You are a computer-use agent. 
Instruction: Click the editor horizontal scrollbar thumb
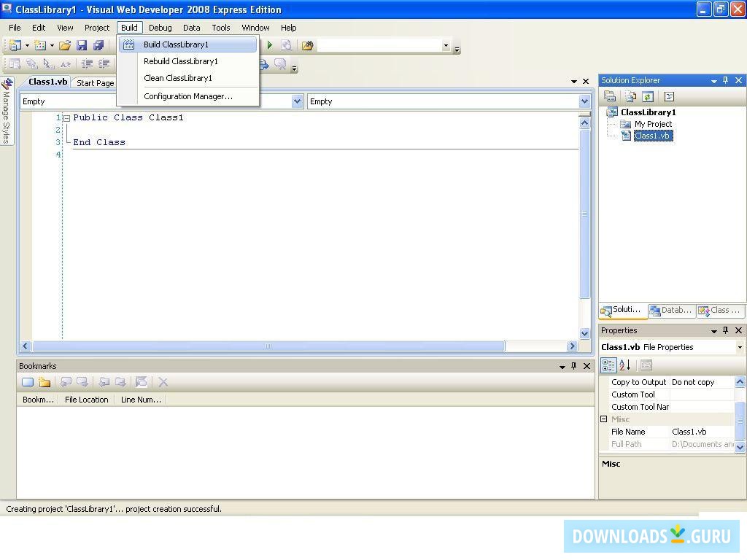pos(268,346)
